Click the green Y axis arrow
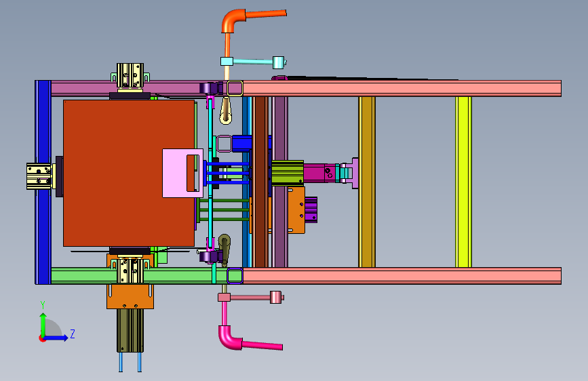This screenshot has width=588, height=381. pyautogui.click(x=43, y=324)
